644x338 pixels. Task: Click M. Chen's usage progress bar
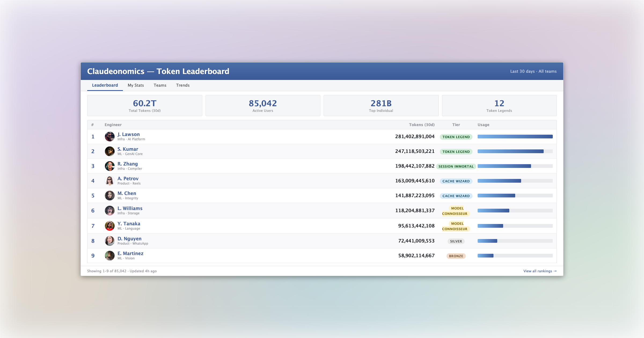515,195
